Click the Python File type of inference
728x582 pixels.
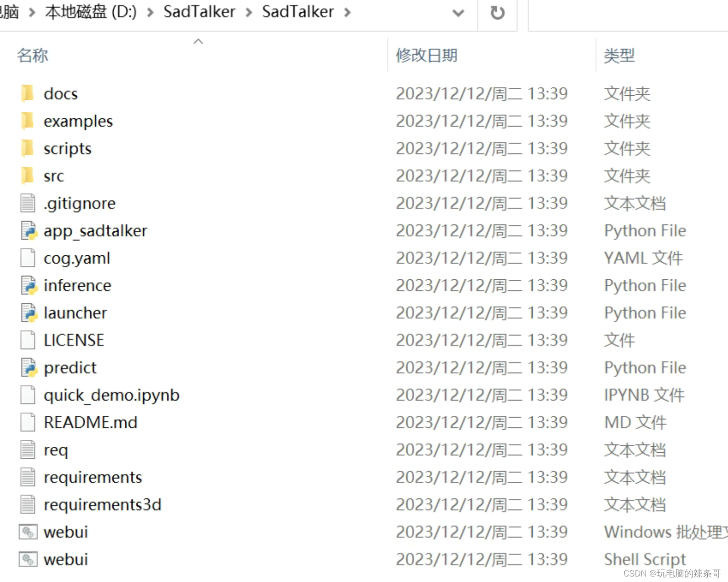pyautogui.click(x=645, y=286)
